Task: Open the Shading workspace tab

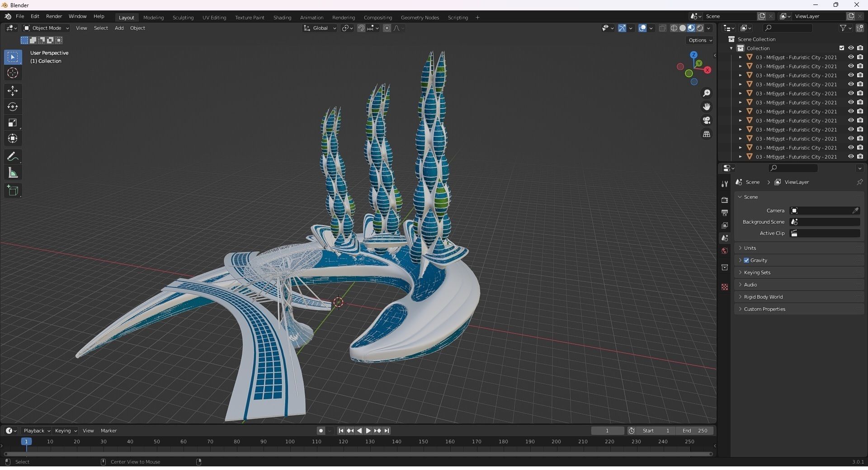Action: click(282, 18)
